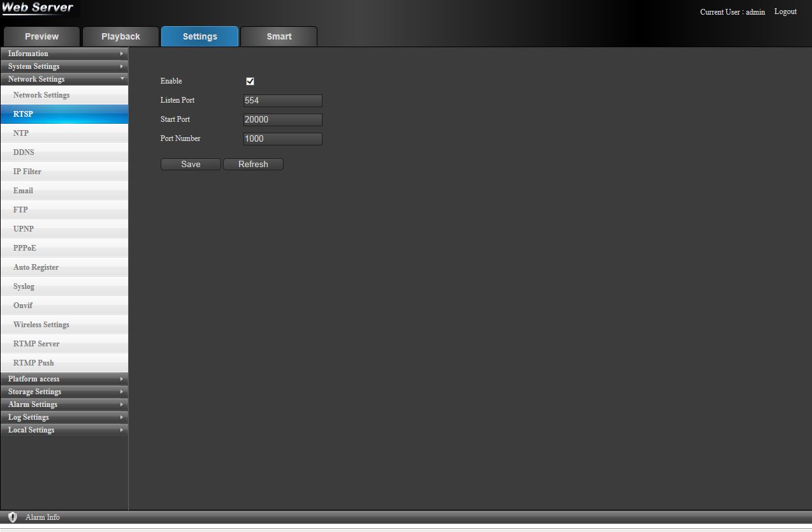
Task: Focus the Start Port field
Action: pos(283,120)
